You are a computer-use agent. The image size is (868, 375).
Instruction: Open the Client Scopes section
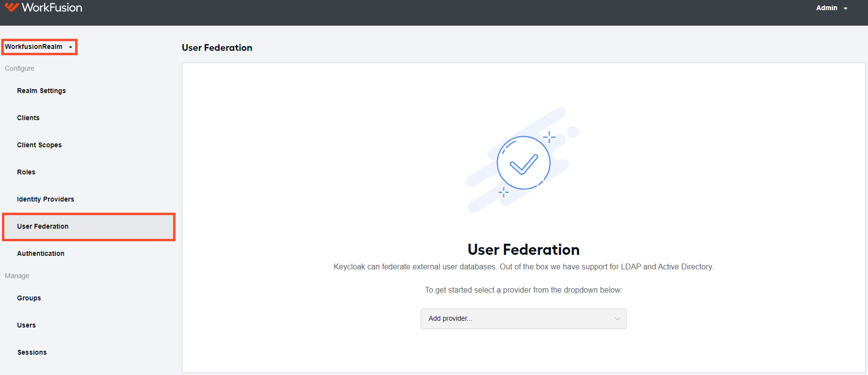pyautogui.click(x=39, y=145)
